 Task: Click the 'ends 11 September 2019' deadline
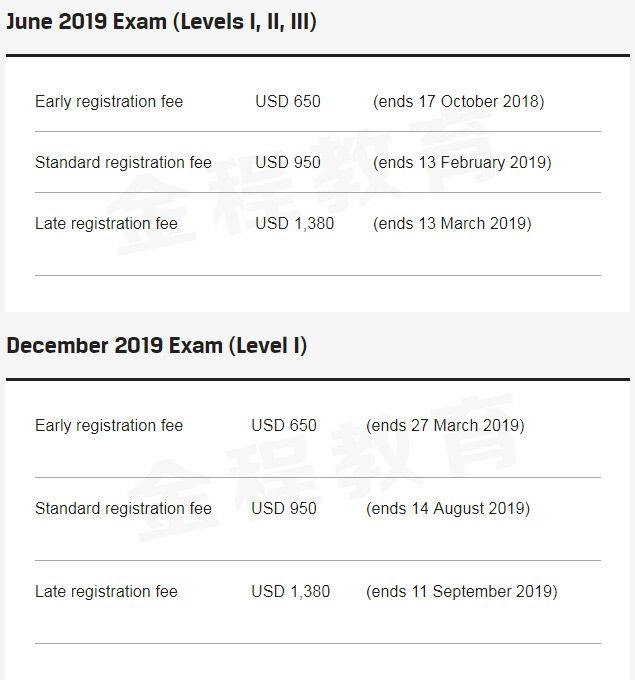point(462,592)
